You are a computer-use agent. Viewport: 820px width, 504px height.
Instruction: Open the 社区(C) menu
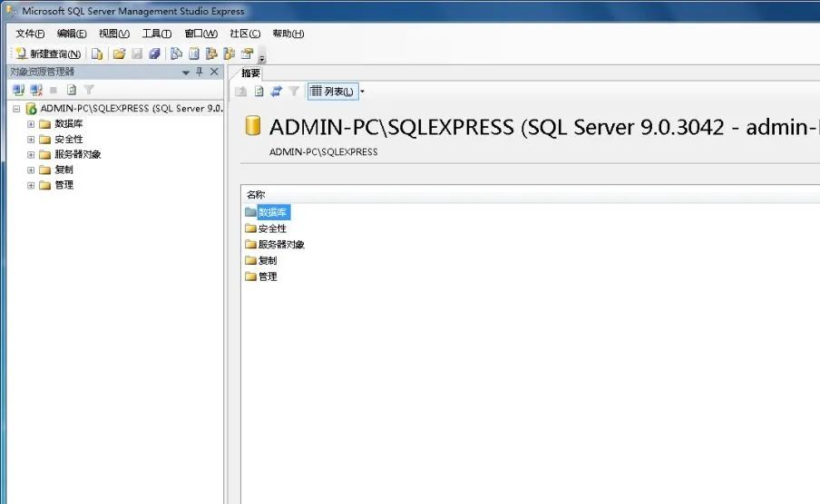point(245,34)
